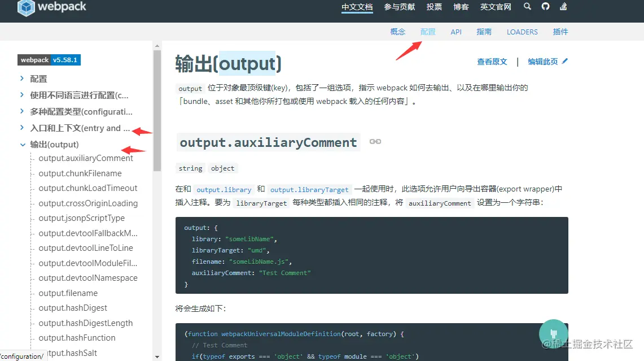
Task: Switch to the 指南 tab
Action: pyautogui.click(x=484, y=32)
